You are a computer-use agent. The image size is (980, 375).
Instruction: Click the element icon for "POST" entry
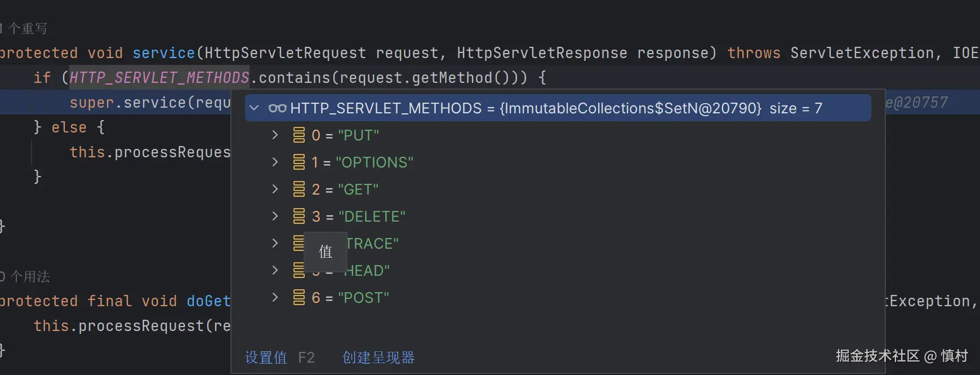pyautogui.click(x=299, y=298)
